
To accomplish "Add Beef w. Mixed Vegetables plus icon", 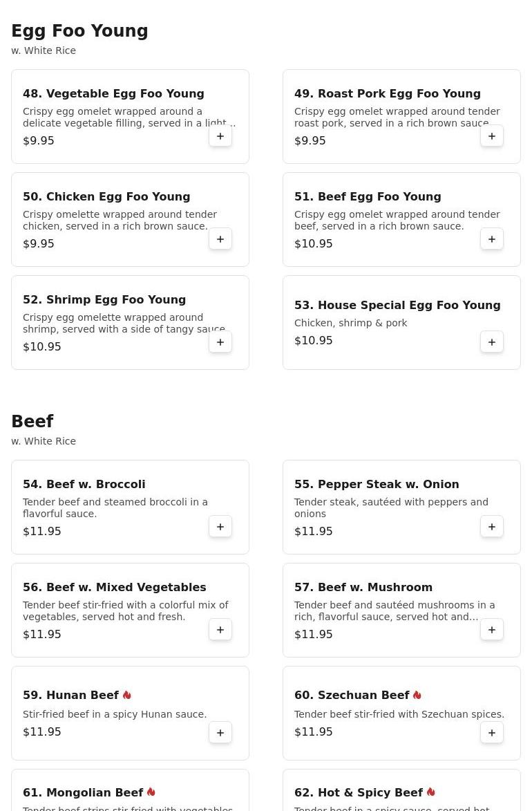I will (220, 629).
